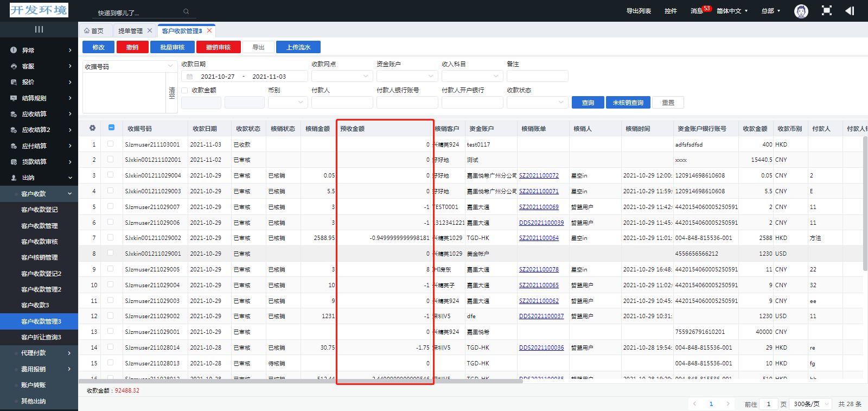Toggle the select-all checkbox in table header
The width and height of the screenshot is (868, 411).
[111, 128]
